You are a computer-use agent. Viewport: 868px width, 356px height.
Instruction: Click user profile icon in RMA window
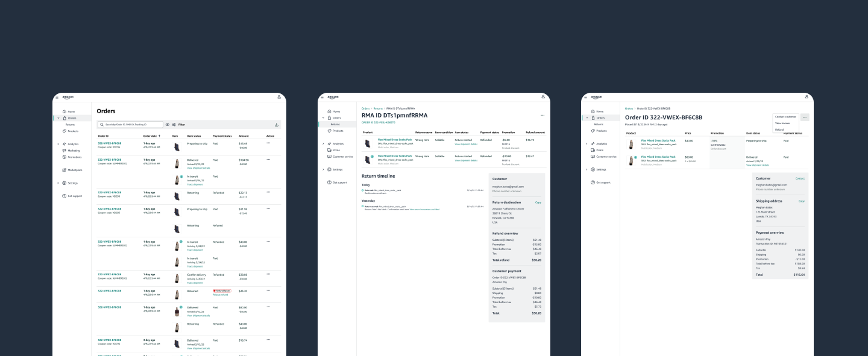(x=544, y=97)
